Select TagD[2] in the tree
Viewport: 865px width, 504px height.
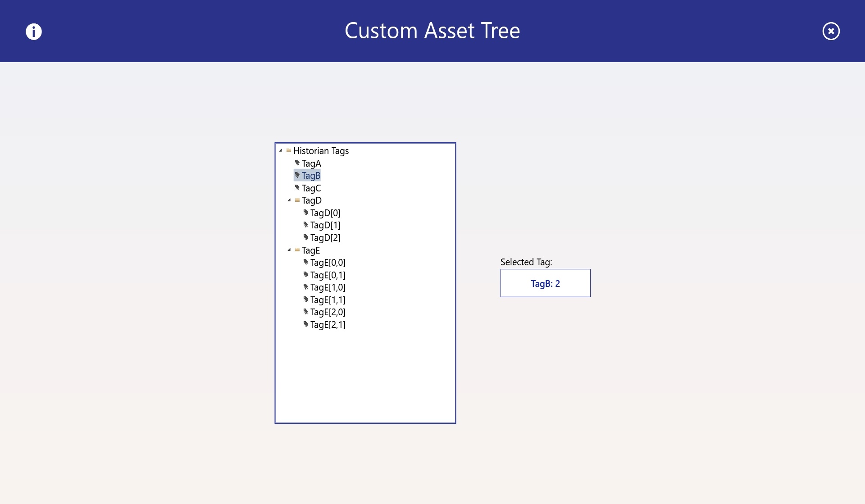click(x=325, y=238)
